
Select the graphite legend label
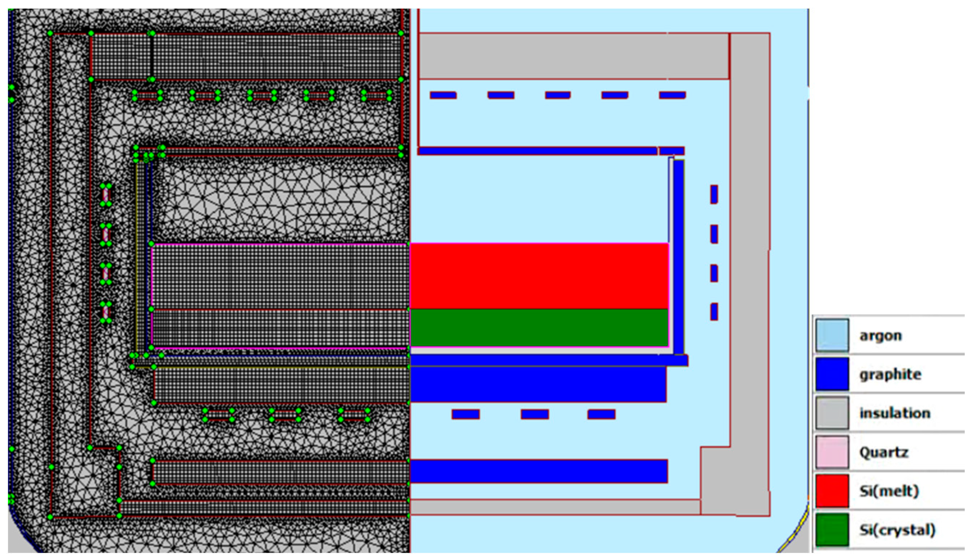890,374
